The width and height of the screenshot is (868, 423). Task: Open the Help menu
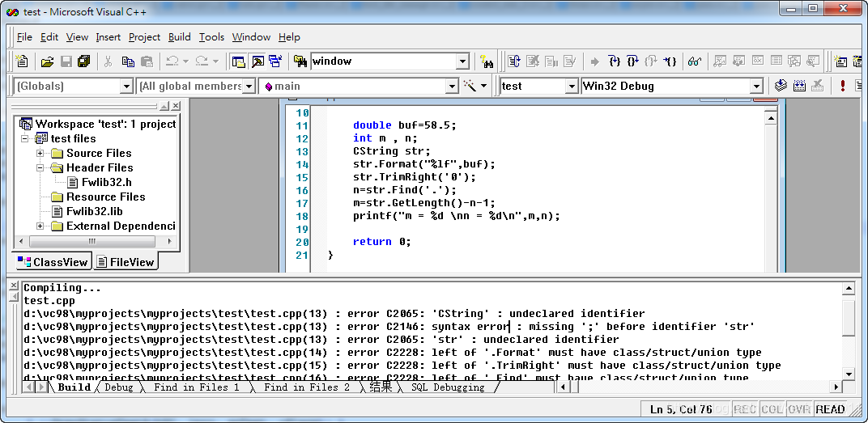pos(289,37)
